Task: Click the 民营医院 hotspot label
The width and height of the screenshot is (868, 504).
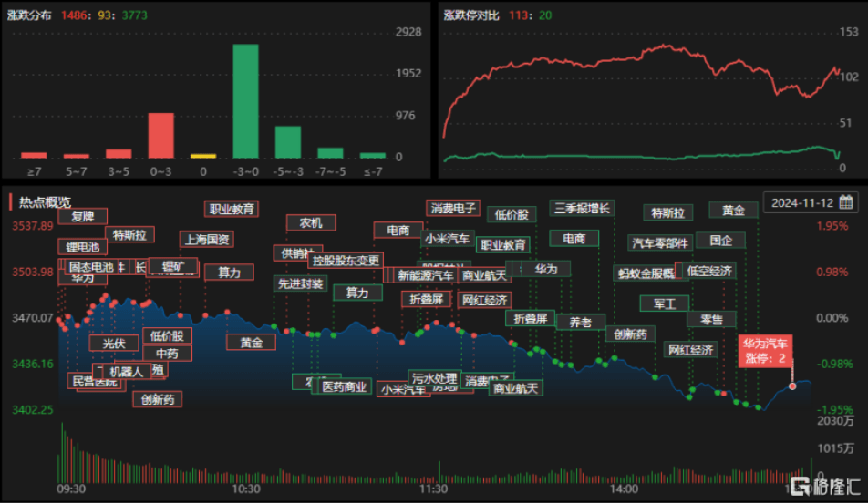Action: click(x=94, y=381)
